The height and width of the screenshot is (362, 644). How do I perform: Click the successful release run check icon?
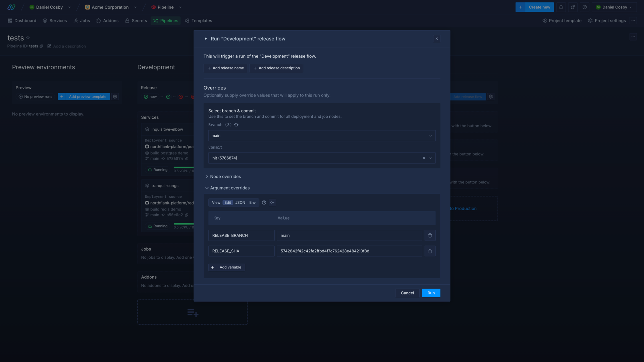click(x=168, y=97)
